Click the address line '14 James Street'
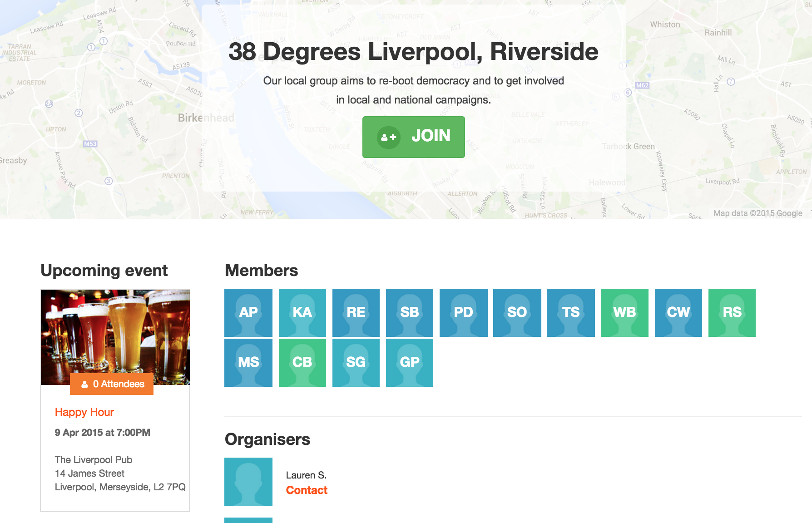This screenshot has width=812, height=523. [x=89, y=474]
